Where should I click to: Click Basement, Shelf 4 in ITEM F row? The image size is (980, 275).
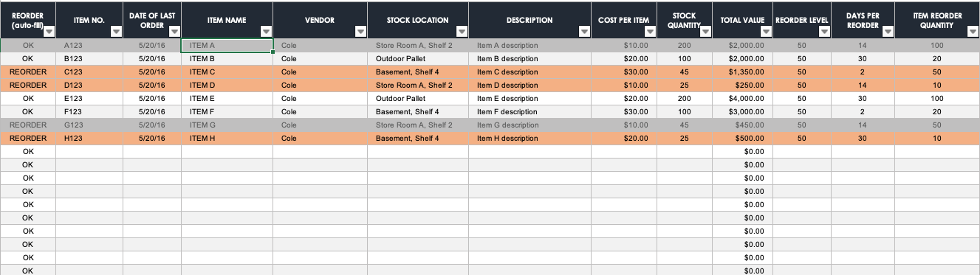pos(418,111)
